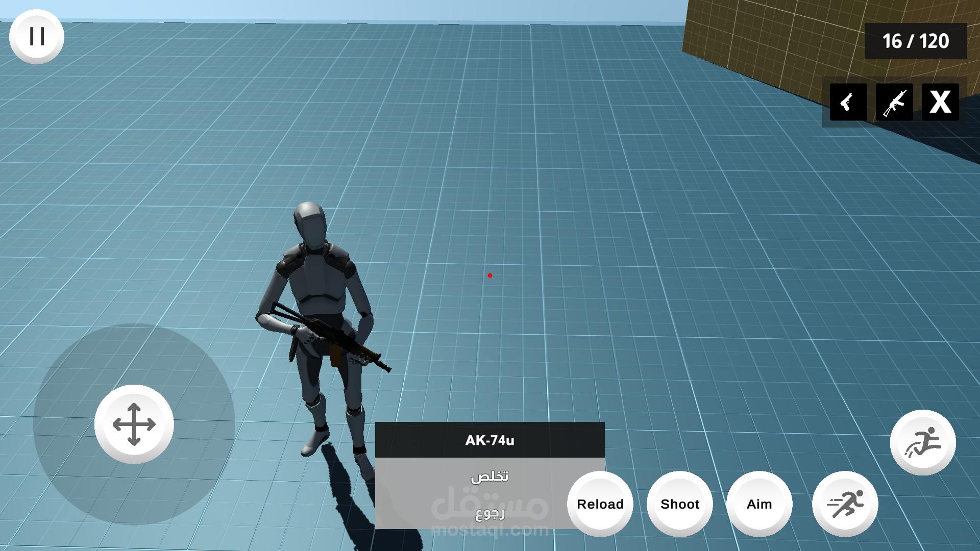Click the 16 / 120 ammo counter

pos(915,41)
